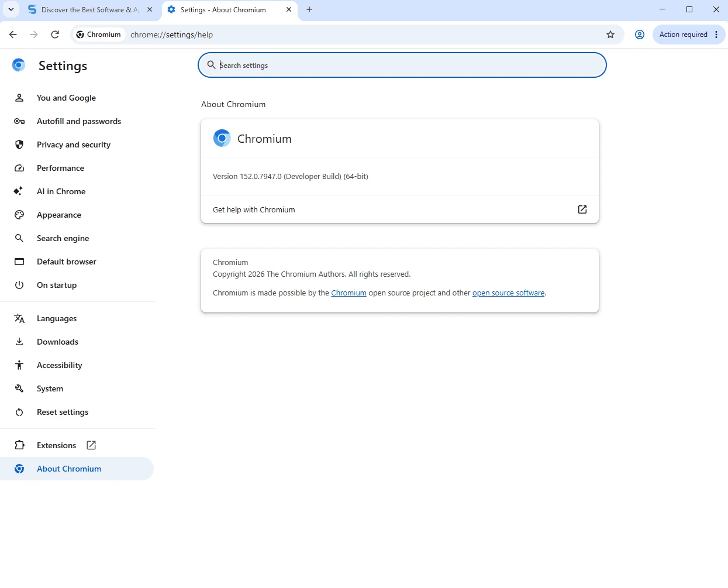The height and width of the screenshot is (588, 728).
Task: Close the Discover the Best Software tab
Action: (x=150, y=9)
